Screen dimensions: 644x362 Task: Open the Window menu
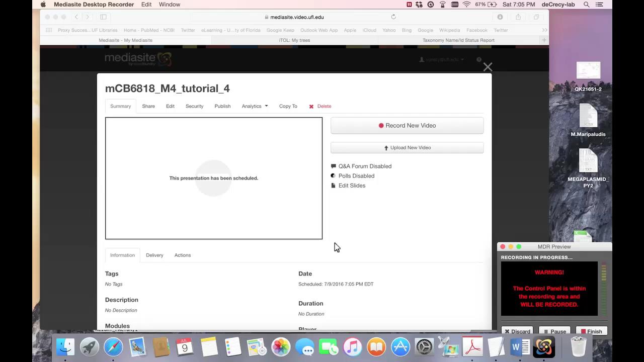(169, 5)
